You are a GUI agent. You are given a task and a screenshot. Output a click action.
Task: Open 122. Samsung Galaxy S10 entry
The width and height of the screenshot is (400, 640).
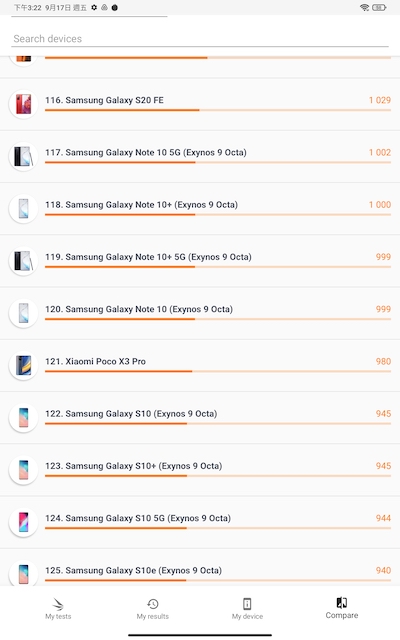(200, 418)
